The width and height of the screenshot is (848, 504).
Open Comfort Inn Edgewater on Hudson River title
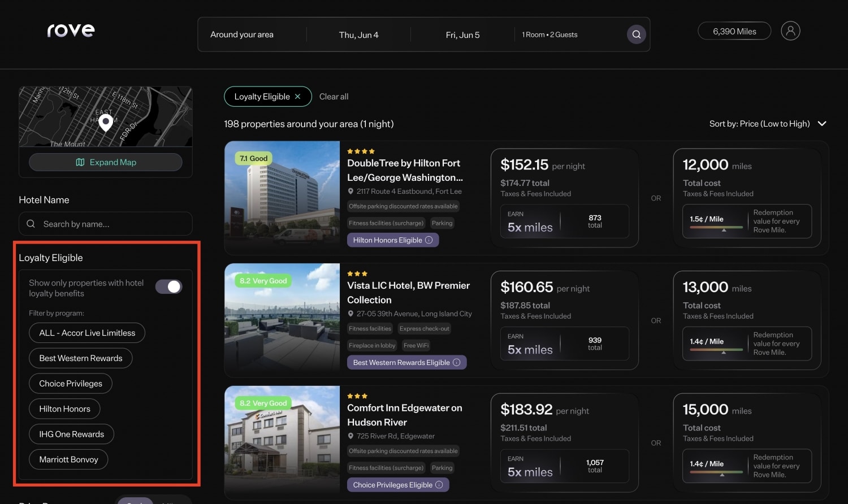pos(404,415)
